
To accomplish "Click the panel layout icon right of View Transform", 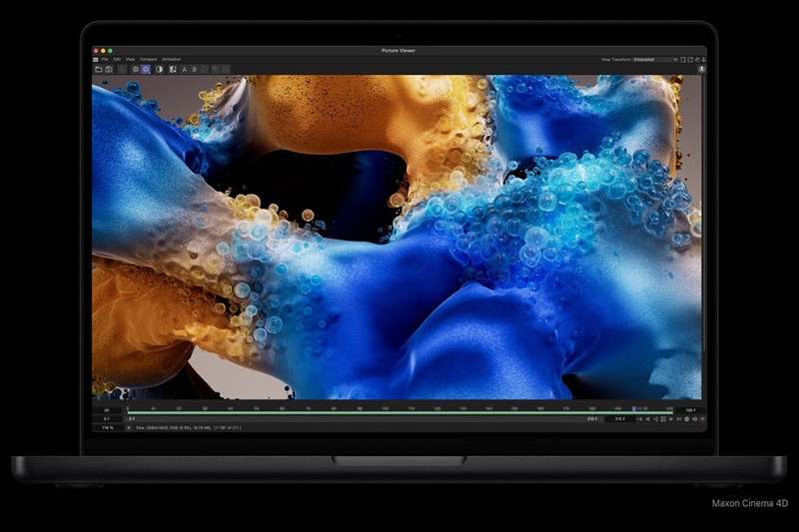I will 683,60.
